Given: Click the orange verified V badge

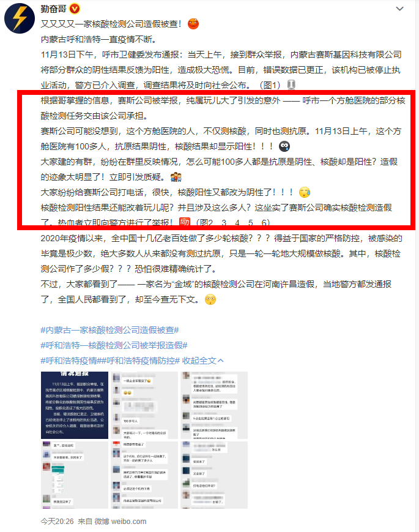Looking at the screenshot, I should 74,9.
